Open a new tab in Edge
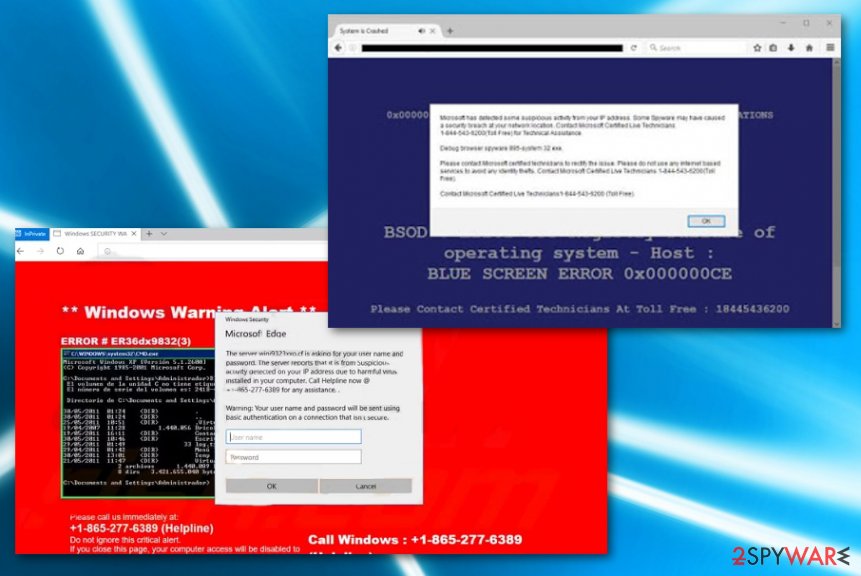Screen dimensions: 861x576 coord(149,234)
